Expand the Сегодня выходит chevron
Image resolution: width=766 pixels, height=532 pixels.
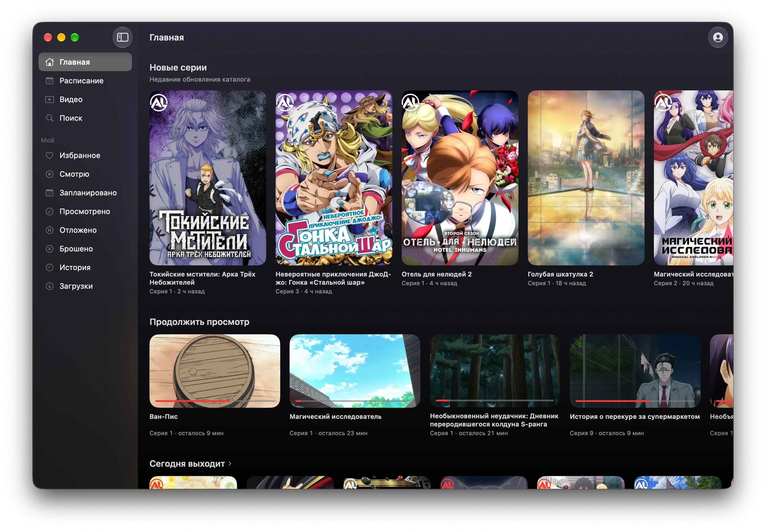(x=230, y=463)
